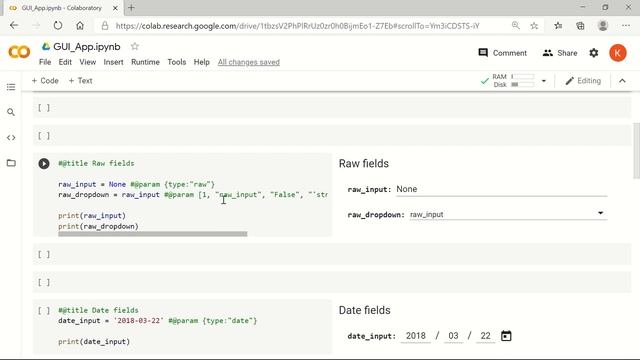
Task: Add a new Code cell
Action: click(45, 81)
